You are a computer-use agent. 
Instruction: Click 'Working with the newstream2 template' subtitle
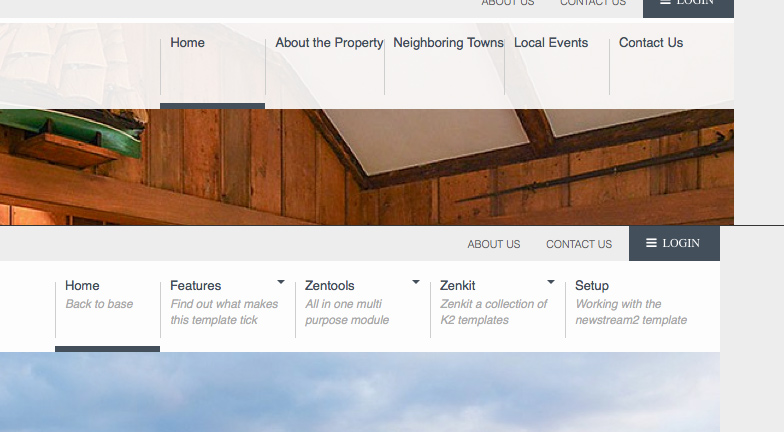click(631, 312)
